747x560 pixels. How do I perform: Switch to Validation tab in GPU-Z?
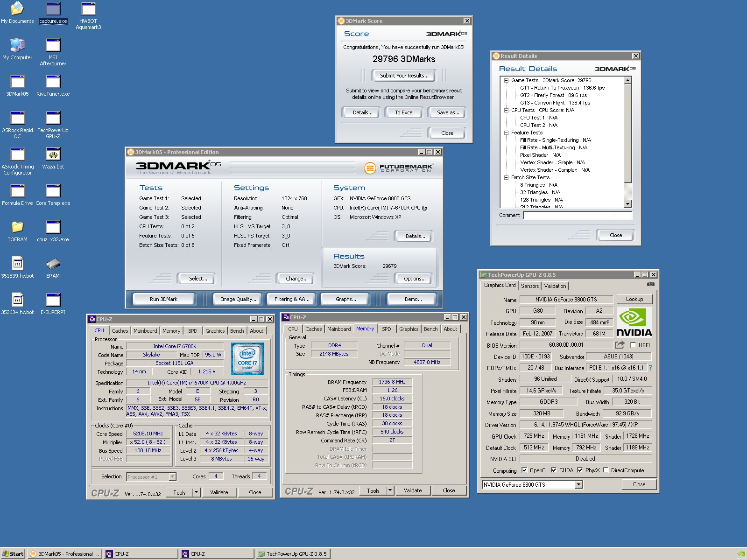coord(555,286)
